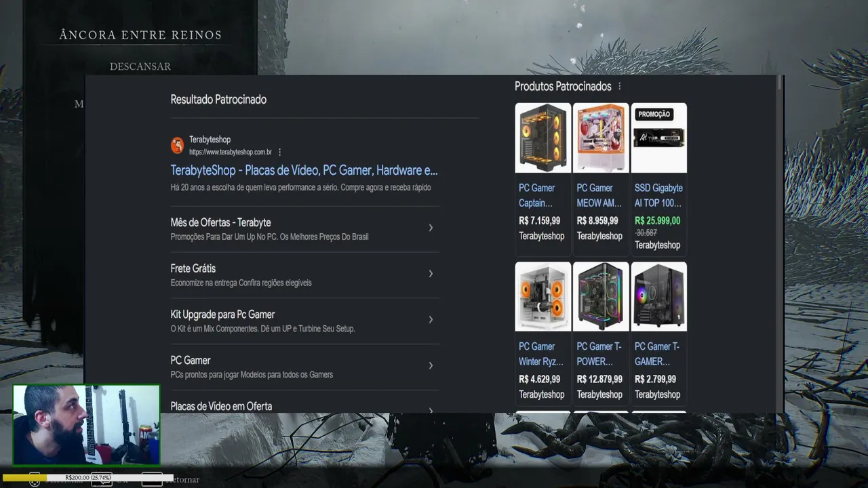This screenshot has width=868, height=488.
Task: Click 'Promoções Para Dar Um Up No PC' text
Action: pyautogui.click(x=269, y=237)
